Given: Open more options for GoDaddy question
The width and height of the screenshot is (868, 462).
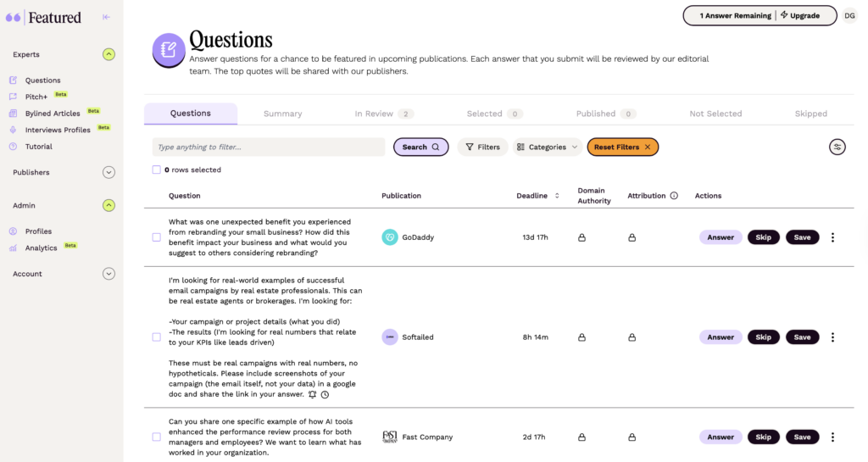Looking at the screenshot, I should [x=832, y=237].
